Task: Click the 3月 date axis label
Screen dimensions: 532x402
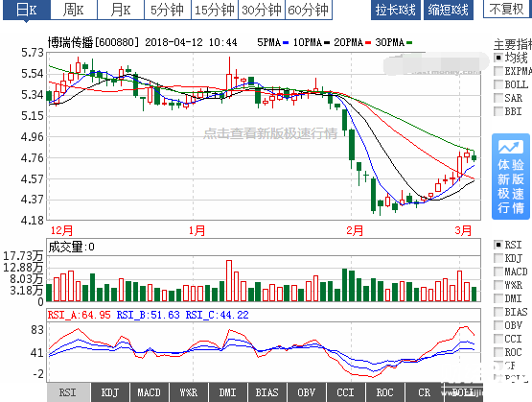Action: click(x=463, y=231)
